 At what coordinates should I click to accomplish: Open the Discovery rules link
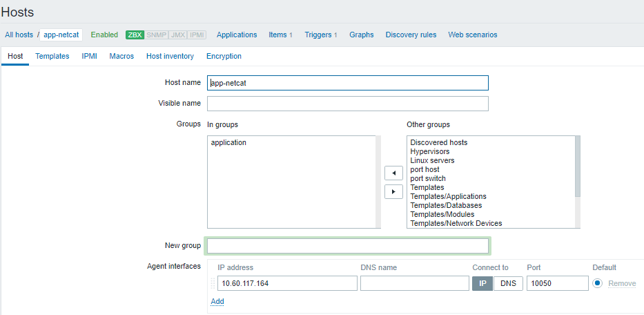tap(411, 35)
